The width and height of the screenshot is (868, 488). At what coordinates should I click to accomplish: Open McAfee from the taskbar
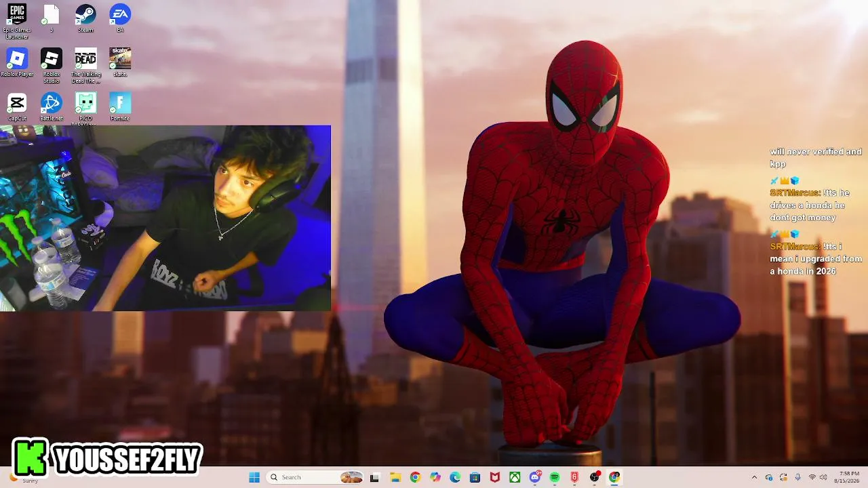click(495, 477)
